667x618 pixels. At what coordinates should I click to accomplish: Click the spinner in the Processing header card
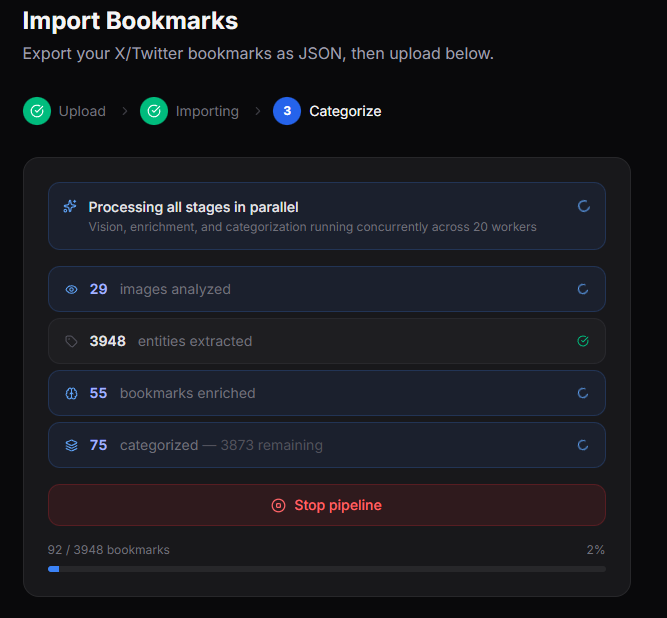584,206
